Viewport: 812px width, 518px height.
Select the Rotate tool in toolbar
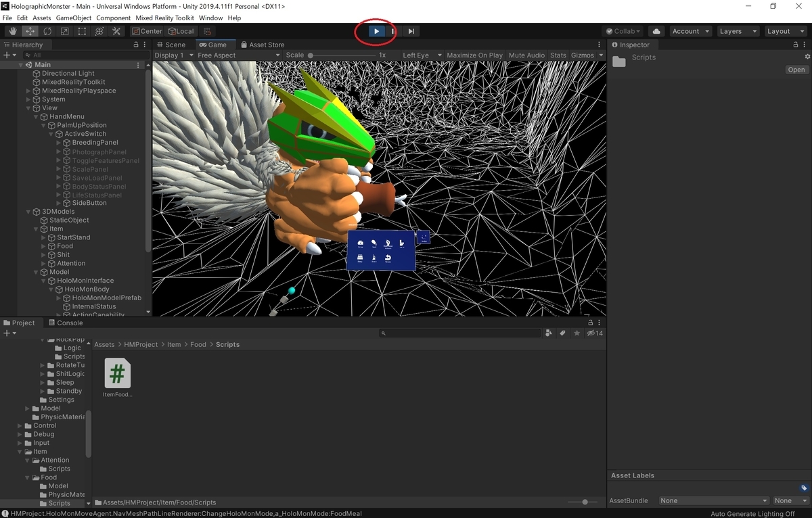tap(47, 31)
